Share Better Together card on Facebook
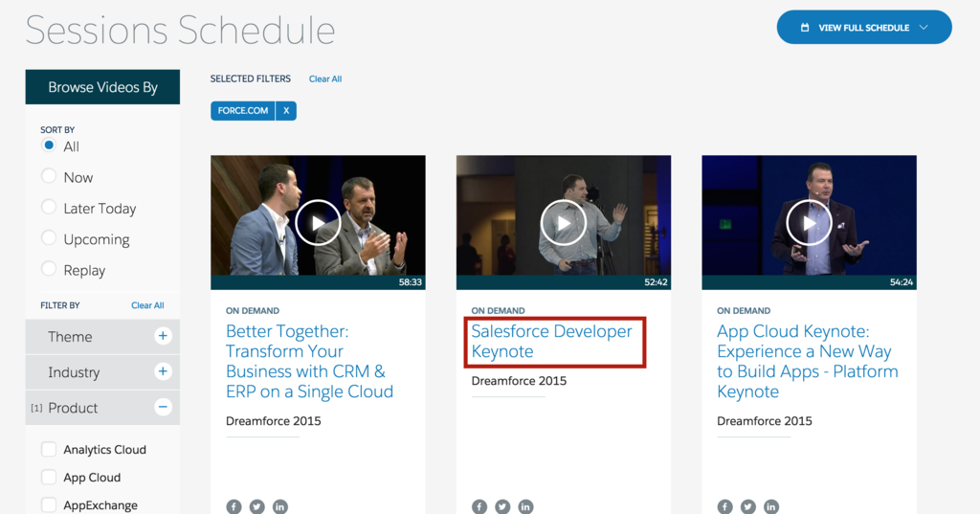Screen dimensions: 980x514 234,506
